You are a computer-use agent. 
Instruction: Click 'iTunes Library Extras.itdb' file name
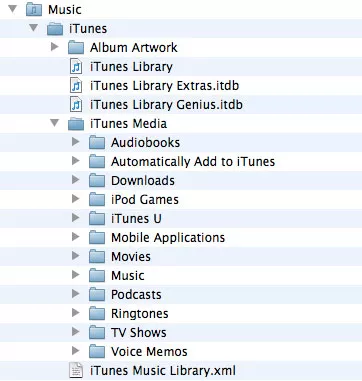click(165, 85)
